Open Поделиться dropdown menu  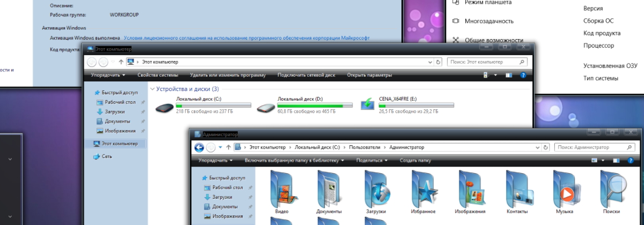point(372,160)
